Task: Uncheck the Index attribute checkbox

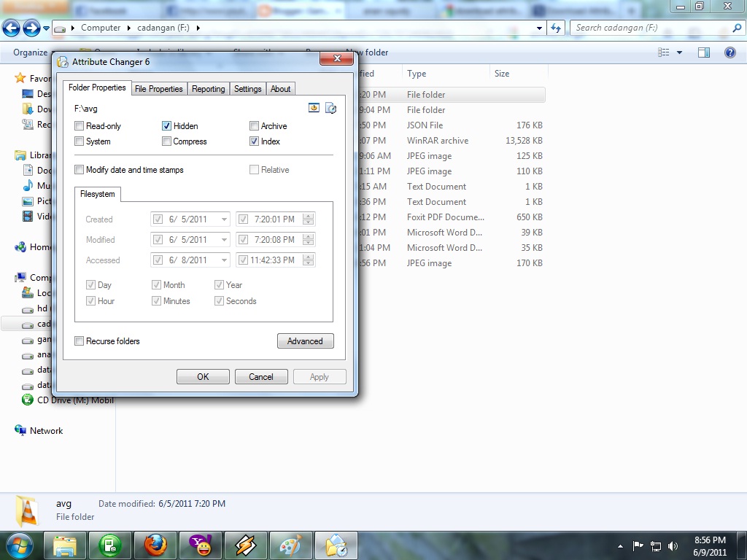Action: pyautogui.click(x=254, y=141)
